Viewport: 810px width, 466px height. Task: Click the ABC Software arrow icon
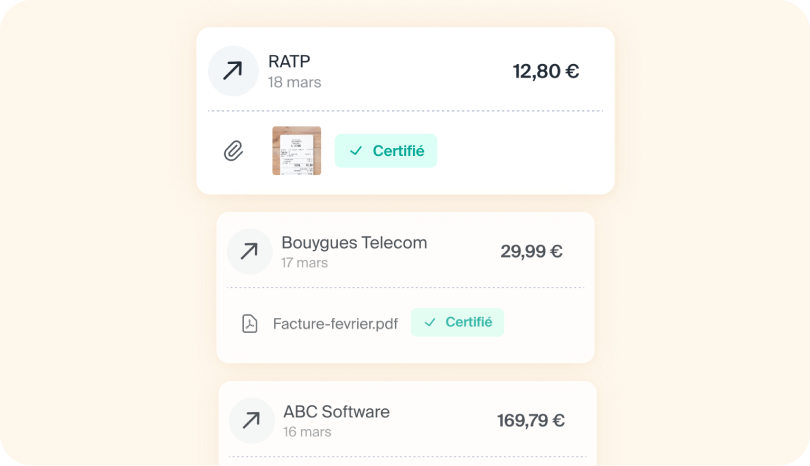pos(252,420)
